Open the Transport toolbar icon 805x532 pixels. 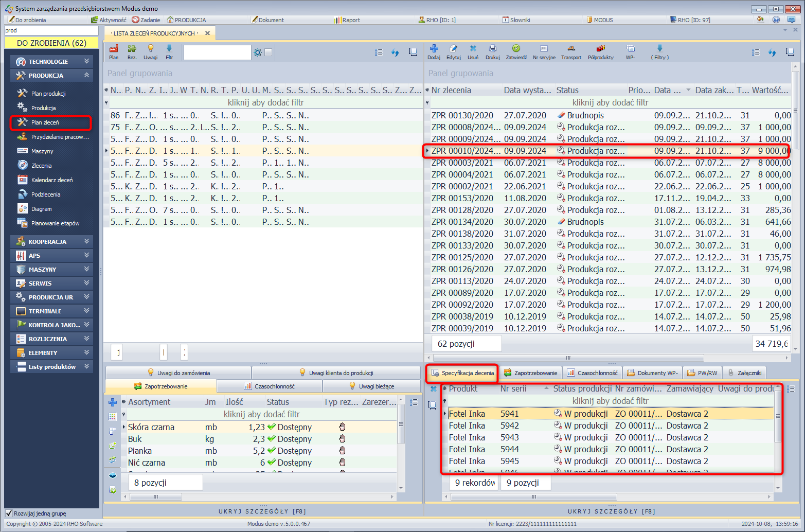(571, 49)
